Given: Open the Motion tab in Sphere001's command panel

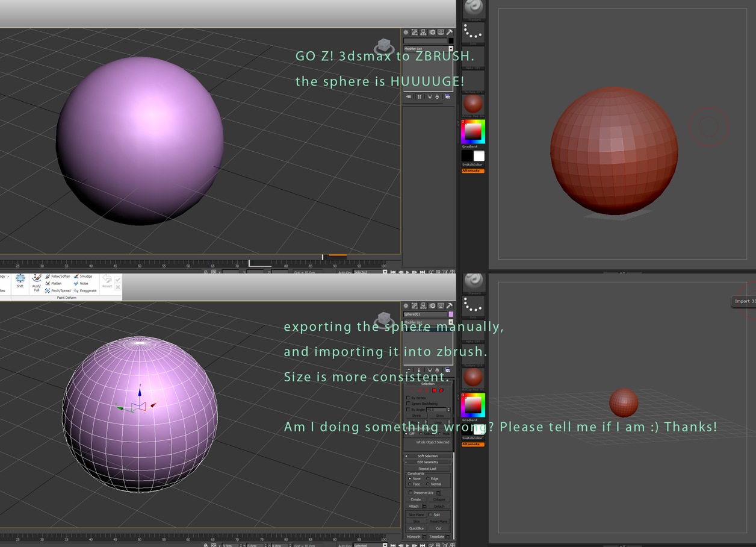Looking at the screenshot, I should pos(432,306).
